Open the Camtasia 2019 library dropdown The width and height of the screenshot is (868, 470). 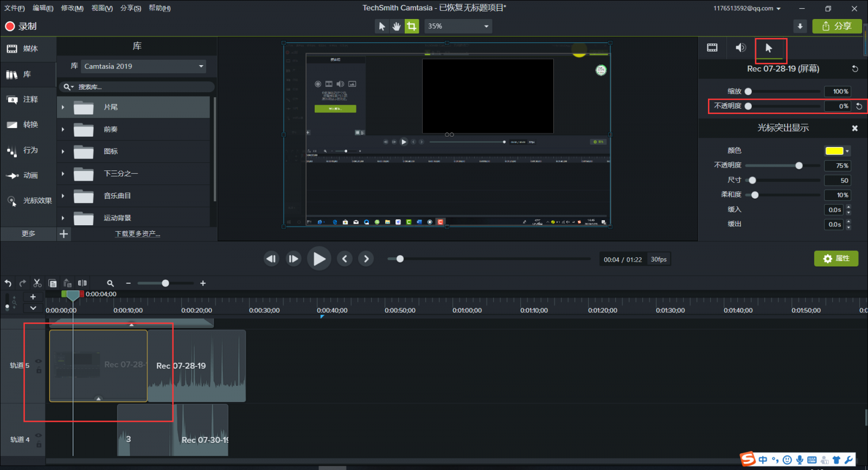click(143, 66)
